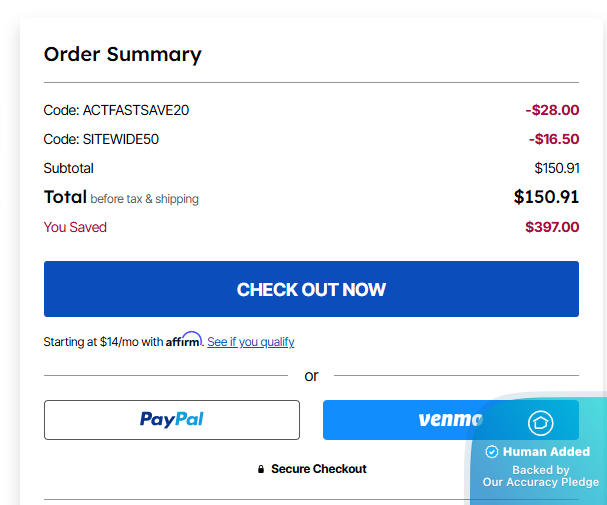Screen dimensions: 607x505
Task: Open the Our Accuracy Pledge text
Action: [540, 482]
